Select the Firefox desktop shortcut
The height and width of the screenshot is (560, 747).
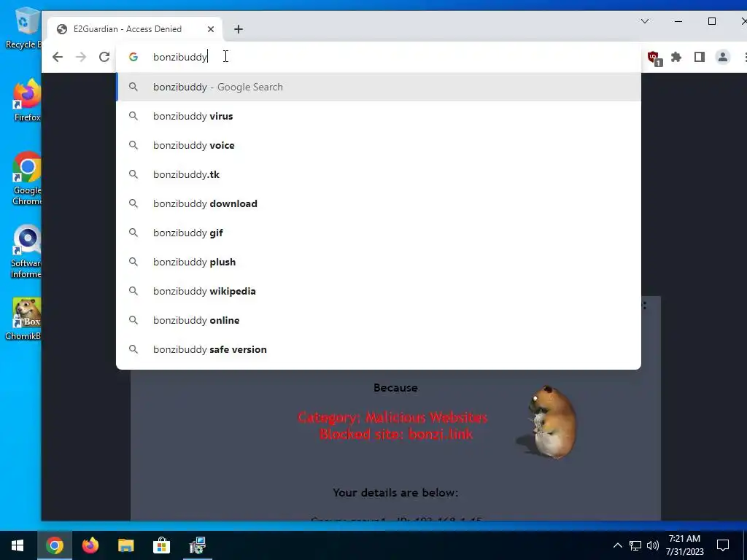coord(27,101)
